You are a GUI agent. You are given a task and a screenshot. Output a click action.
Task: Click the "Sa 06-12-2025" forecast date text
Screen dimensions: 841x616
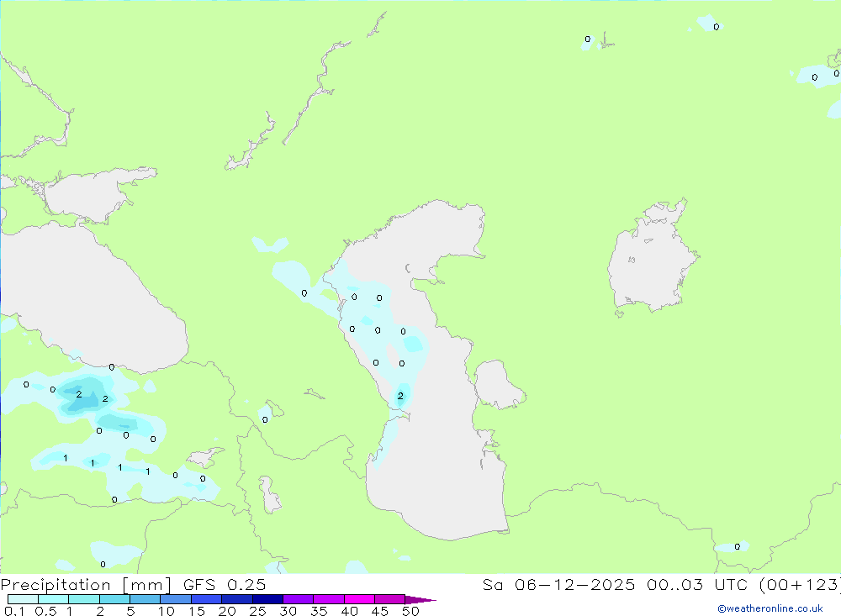[558, 585]
